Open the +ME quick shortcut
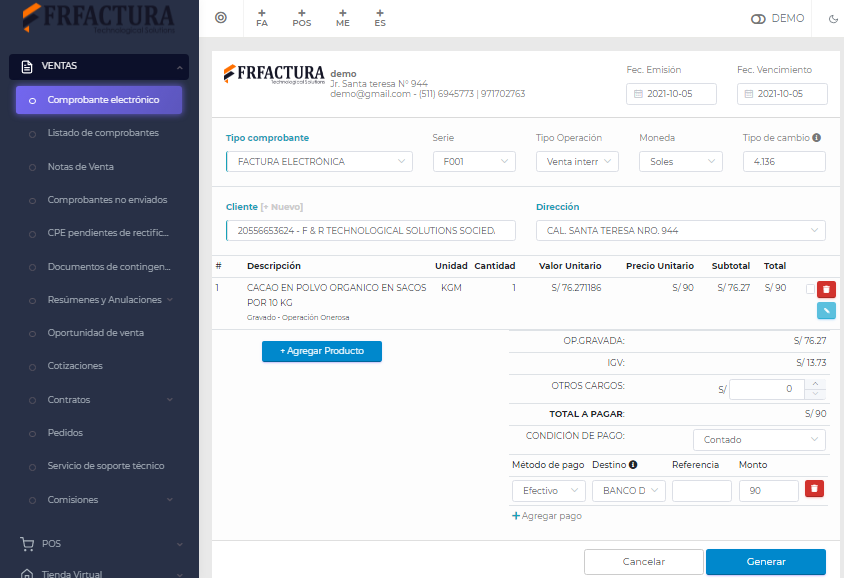The width and height of the screenshot is (844, 578). (343, 18)
